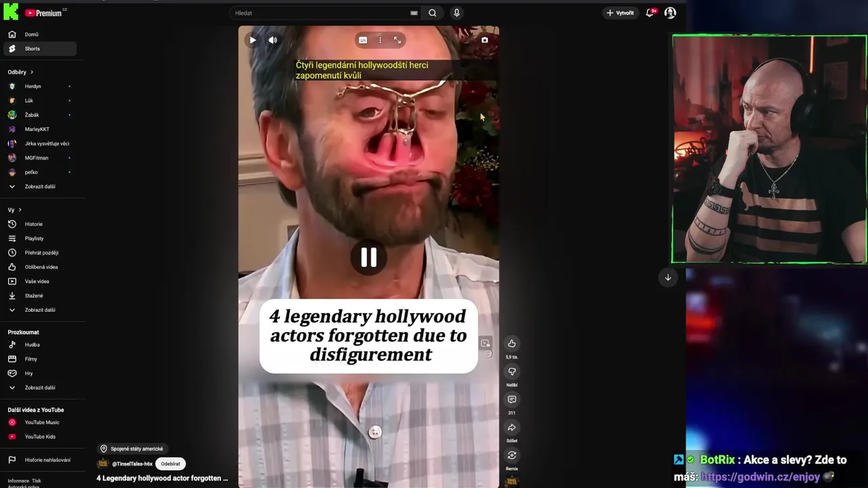Toggle subtitles on the Short
The height and width of the screenshot is (488, 868).
click(363, 40)
